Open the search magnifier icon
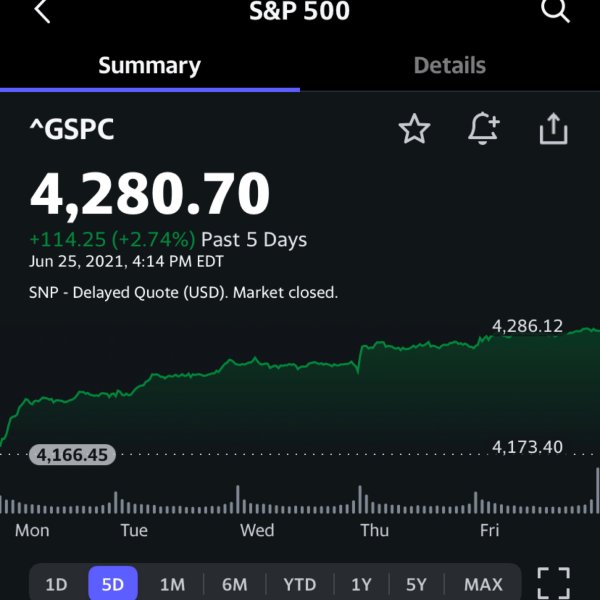 pos(555,10)
